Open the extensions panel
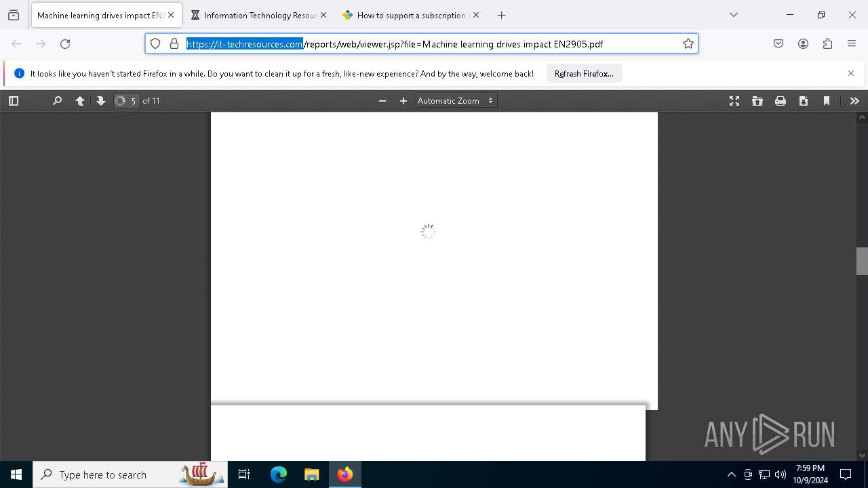 827,44
